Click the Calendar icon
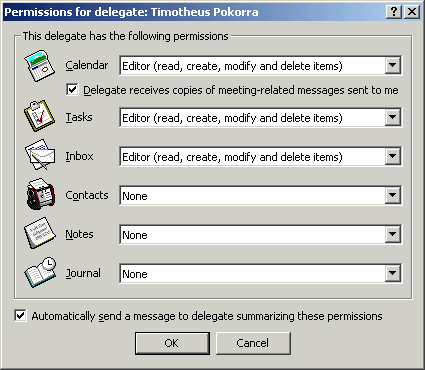 [x=39, y=66]
